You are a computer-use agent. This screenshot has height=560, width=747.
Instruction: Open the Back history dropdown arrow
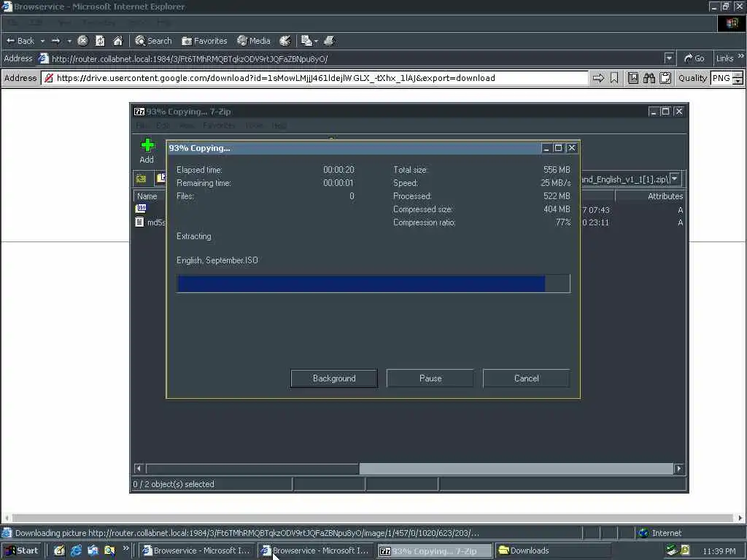click(x=42, y=41)
